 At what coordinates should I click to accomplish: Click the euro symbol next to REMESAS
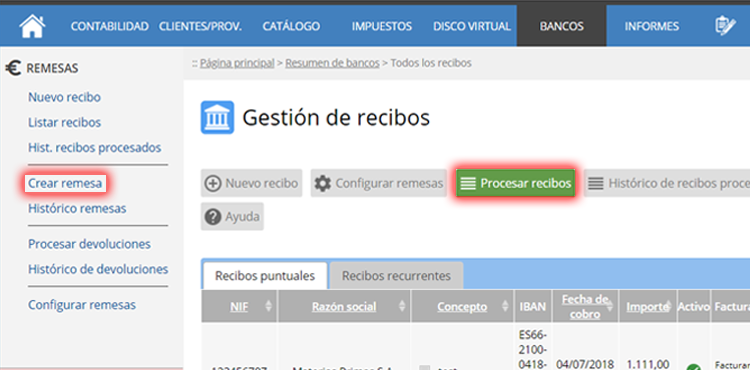[x=13, y=68]
